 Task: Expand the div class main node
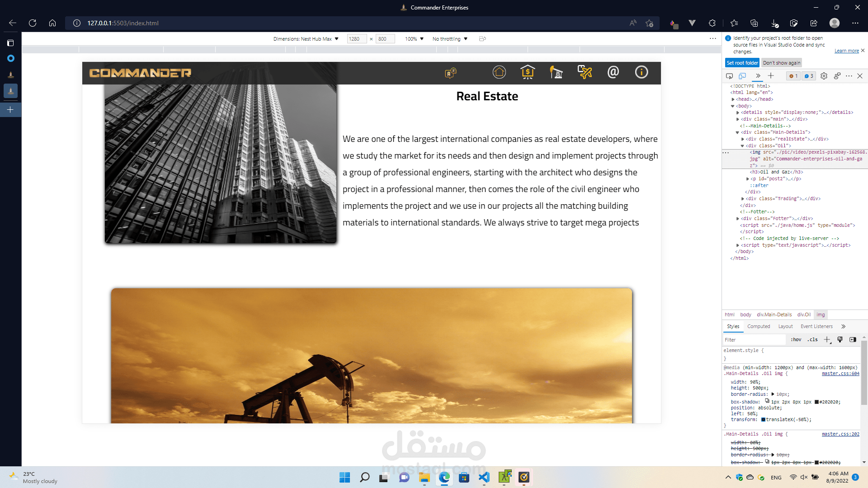738,119
